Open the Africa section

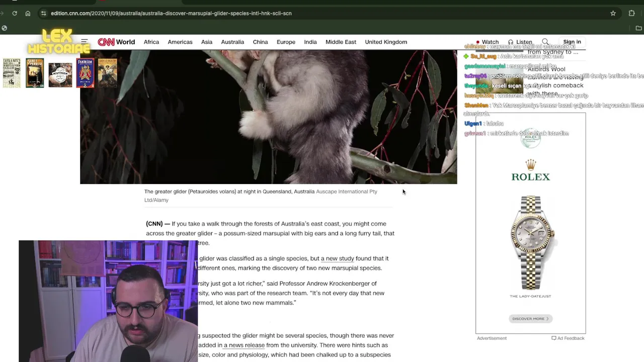pos(151,42)
